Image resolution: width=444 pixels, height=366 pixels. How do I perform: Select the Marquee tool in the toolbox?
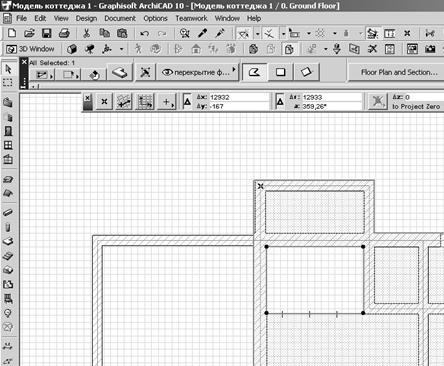8,82
